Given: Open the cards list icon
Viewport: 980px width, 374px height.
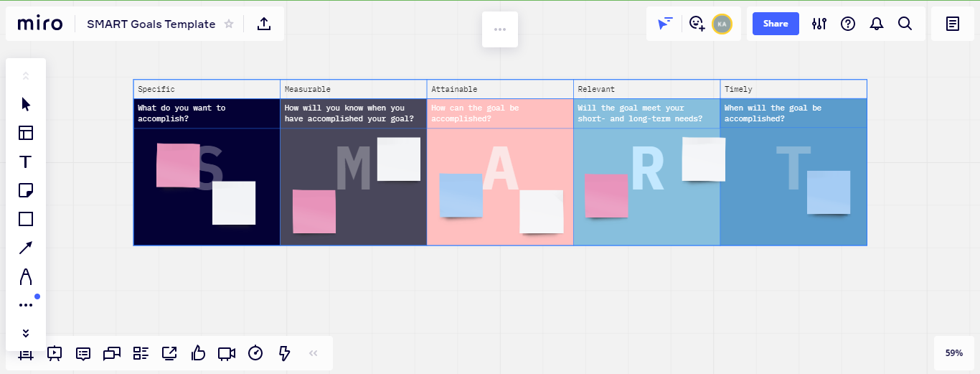Looking at the screenshot, I should tap(141, 353).
